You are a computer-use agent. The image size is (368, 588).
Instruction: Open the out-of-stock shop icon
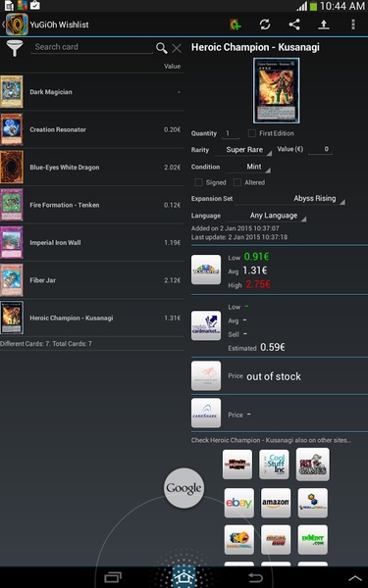pos(206,375)
